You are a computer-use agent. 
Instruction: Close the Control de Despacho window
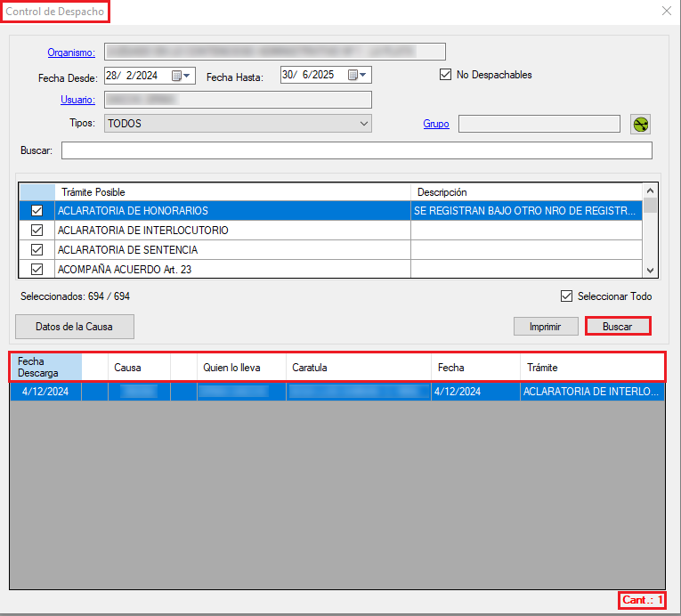[x=667, y=12]
